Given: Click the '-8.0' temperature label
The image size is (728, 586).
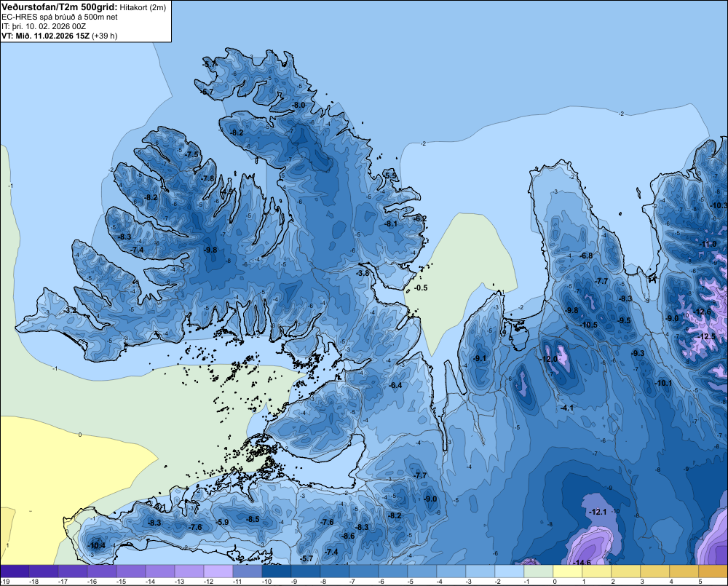Looking at the screenshot, I should pos(298,105).
